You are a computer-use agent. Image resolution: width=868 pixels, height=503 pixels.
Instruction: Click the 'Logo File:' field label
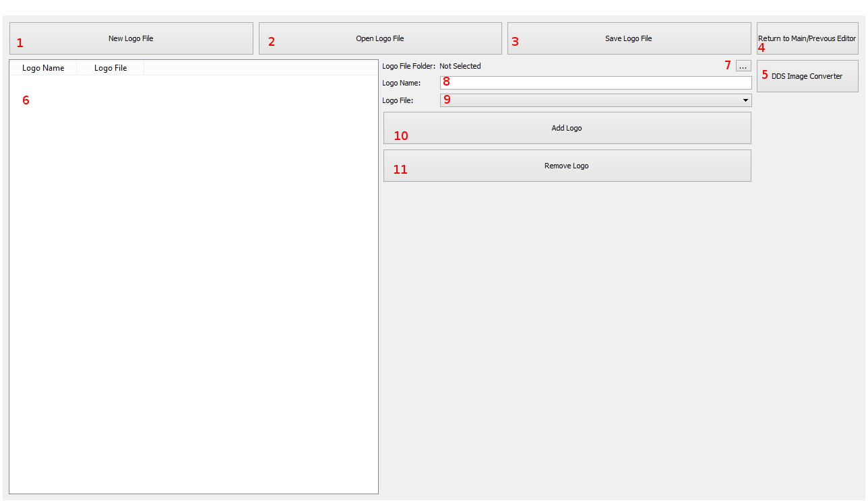[x=398, y=100]
